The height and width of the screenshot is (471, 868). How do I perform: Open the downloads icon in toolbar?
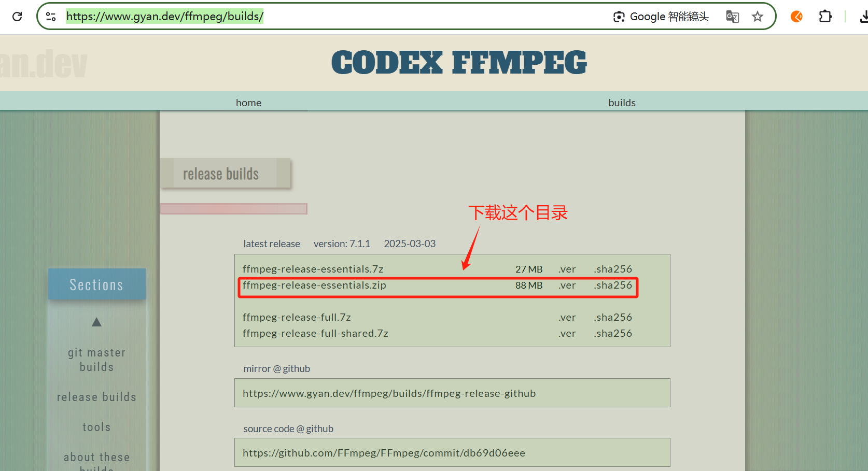(863, 17)
